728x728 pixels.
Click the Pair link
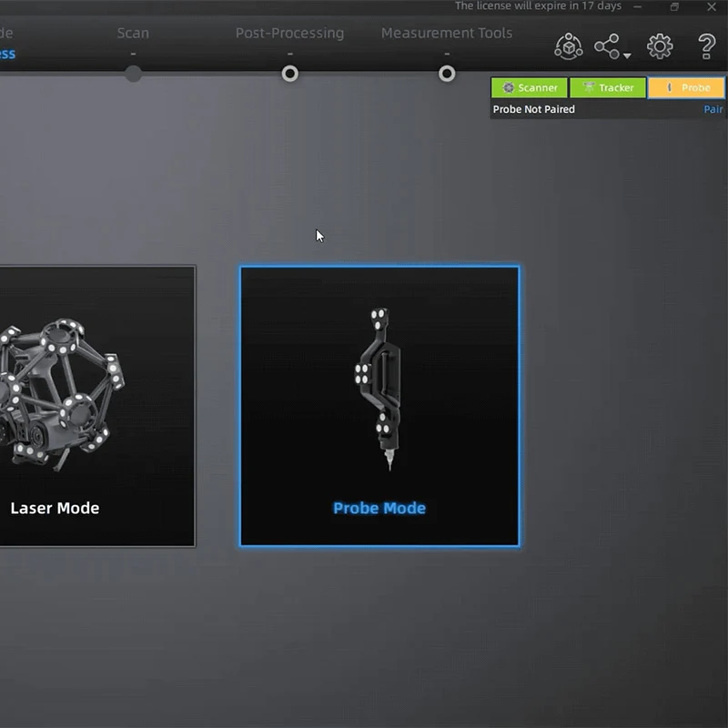[713, 109]
